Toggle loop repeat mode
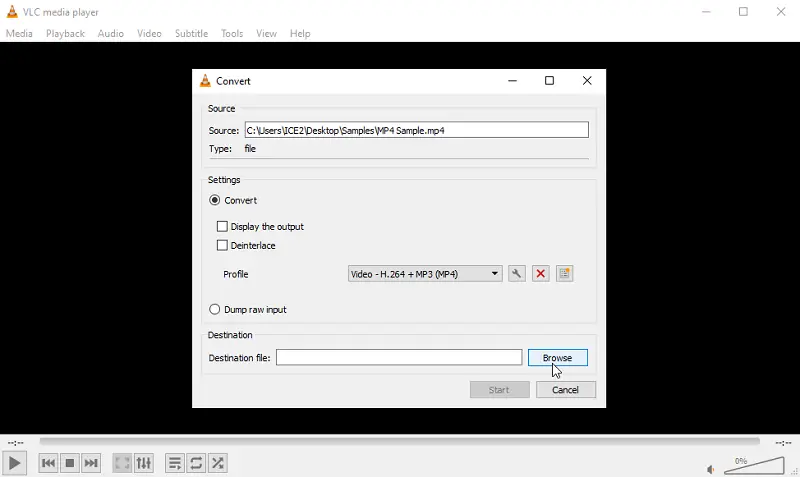The image size is (800, 477). coord(196,463)
